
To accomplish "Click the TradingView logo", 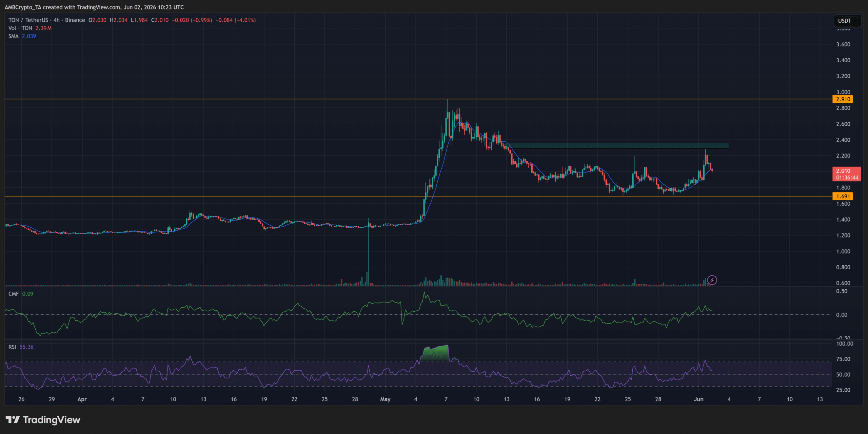I will [x=43, y=420].
